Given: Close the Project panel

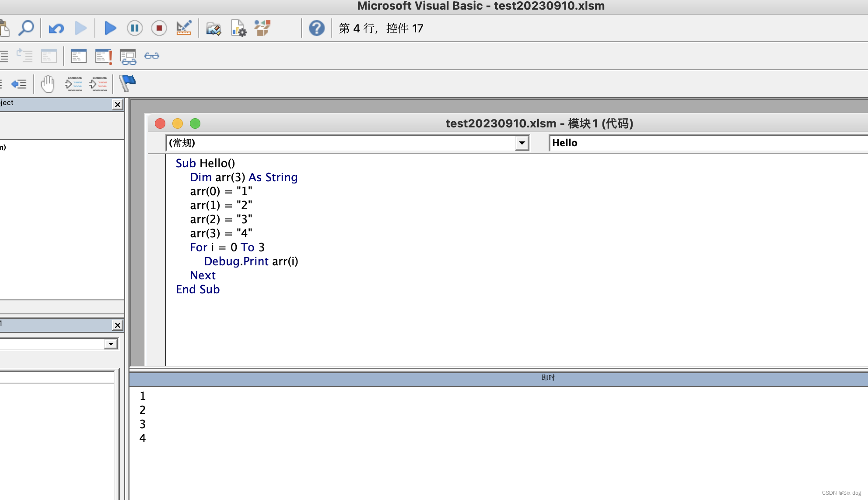Looking at the screenshot, I should point(118,105).
